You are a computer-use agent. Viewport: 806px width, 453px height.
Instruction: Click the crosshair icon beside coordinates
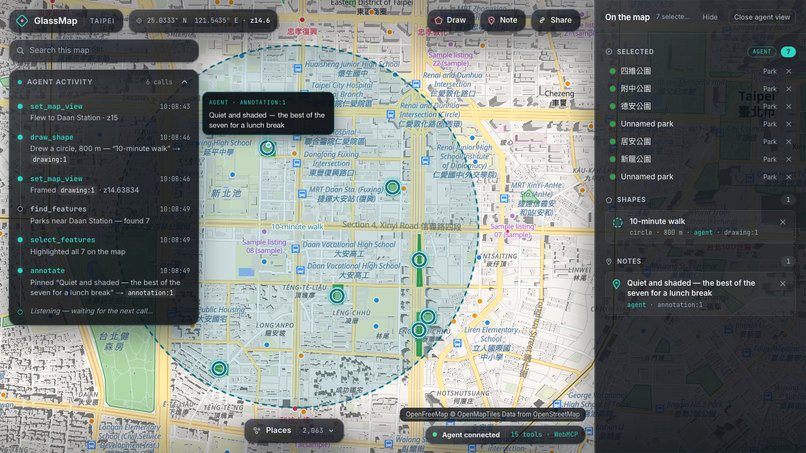(139, 21)
